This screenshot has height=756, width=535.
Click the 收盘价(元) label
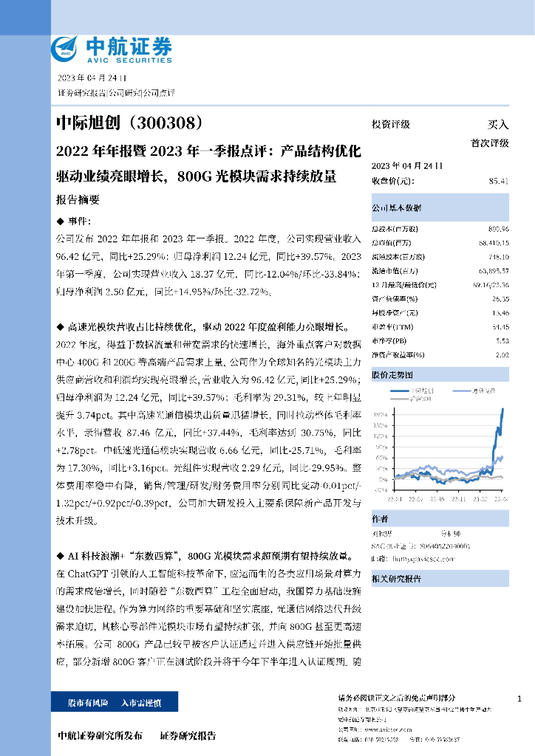(392, 182)
